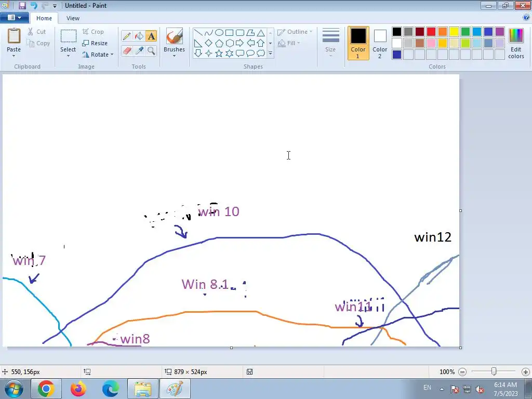Switch to the View ribbon tab

click(x=73, y=18)
